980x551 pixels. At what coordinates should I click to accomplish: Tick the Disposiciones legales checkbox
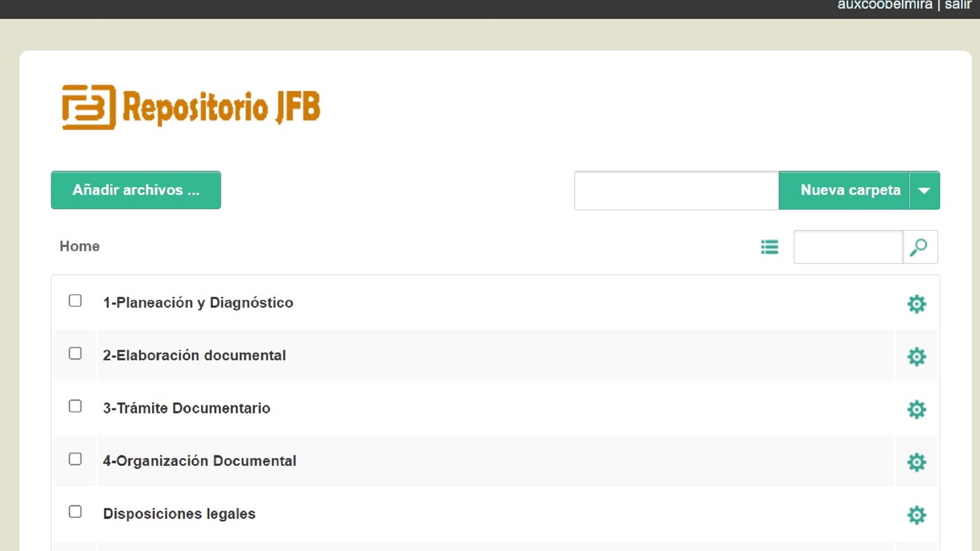point(75,512)
